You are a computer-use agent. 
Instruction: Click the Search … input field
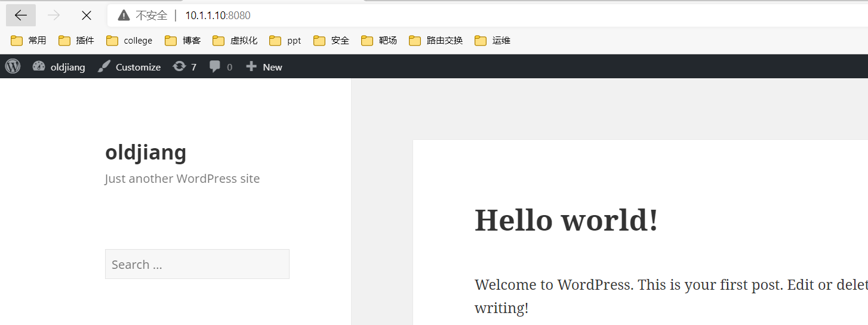pos(197,264)
